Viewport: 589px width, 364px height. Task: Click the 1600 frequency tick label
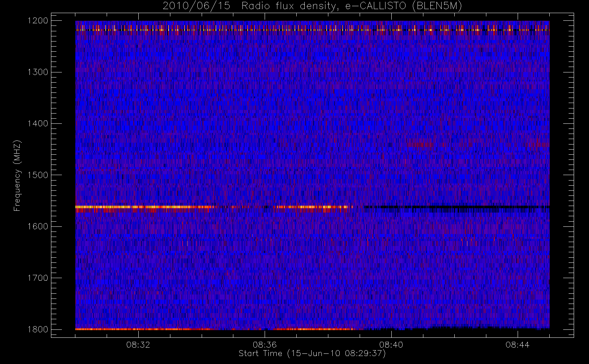[x=38, y=226]
